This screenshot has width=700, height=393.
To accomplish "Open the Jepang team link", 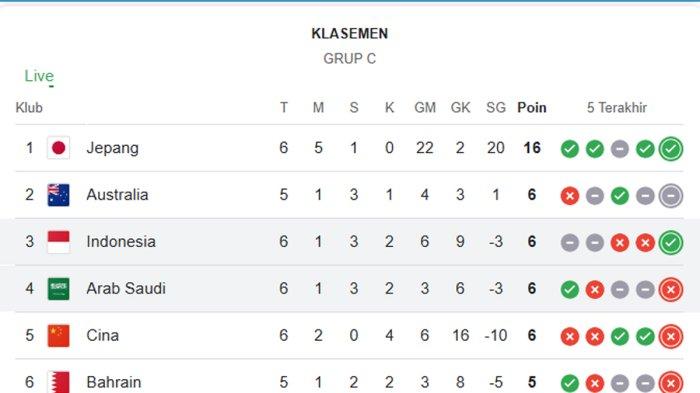I will (112, 148).
